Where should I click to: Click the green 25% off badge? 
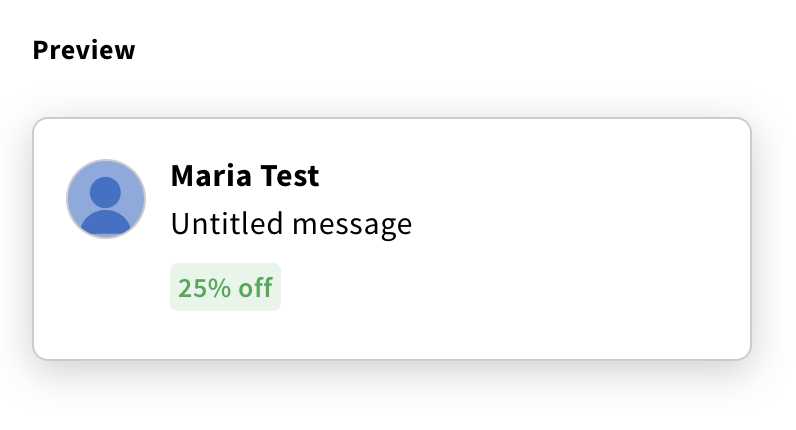pos(225,288)
